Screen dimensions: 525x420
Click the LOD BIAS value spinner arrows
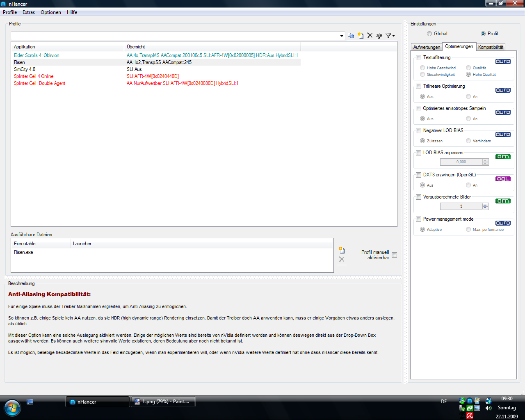coord(485,162)
